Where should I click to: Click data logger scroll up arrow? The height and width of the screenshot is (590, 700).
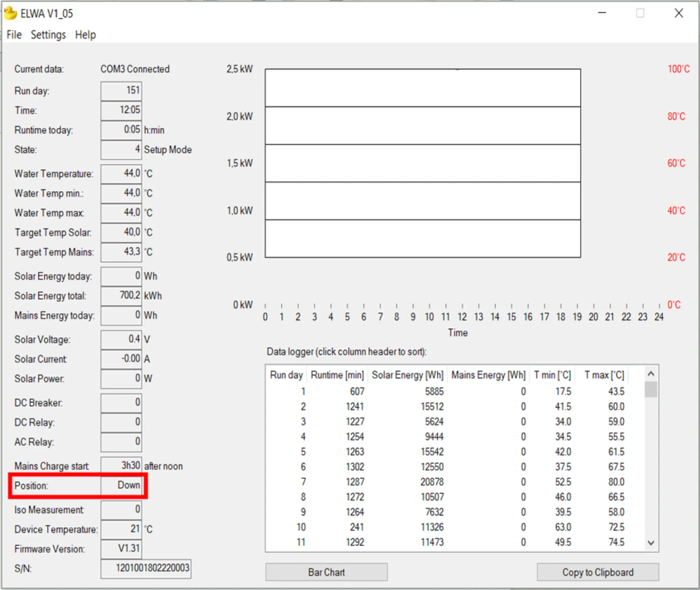click(x=651, y=374)
